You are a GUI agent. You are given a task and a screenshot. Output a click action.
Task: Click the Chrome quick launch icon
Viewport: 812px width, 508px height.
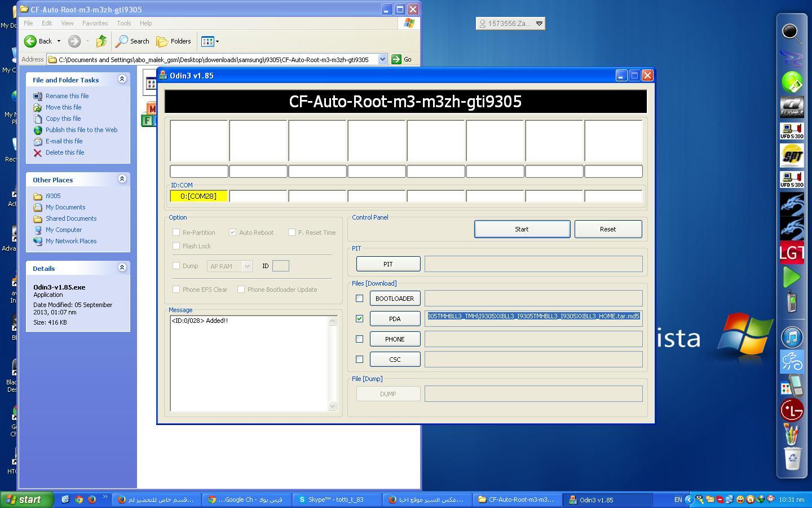79,500
